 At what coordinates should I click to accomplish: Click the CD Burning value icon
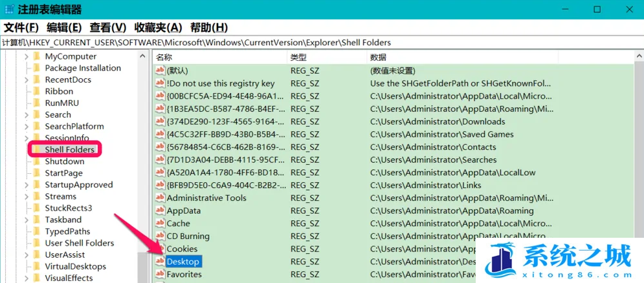coord(160,236)
